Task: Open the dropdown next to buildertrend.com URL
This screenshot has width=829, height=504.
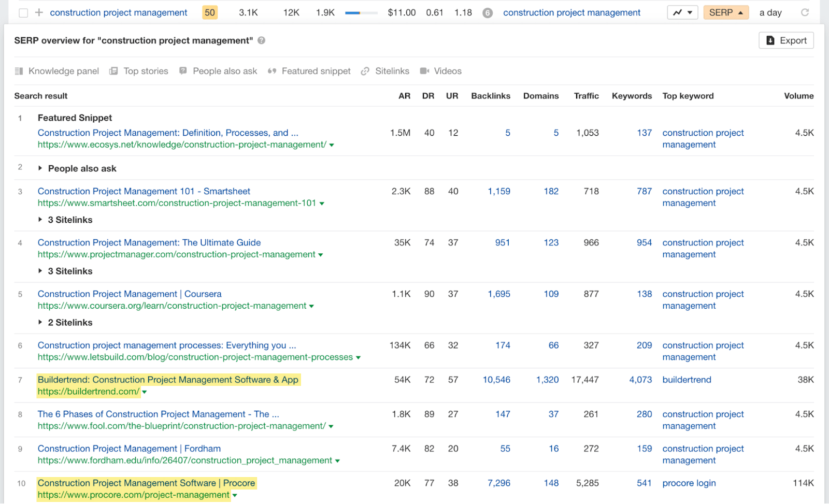Action: (x=145, y=392)
